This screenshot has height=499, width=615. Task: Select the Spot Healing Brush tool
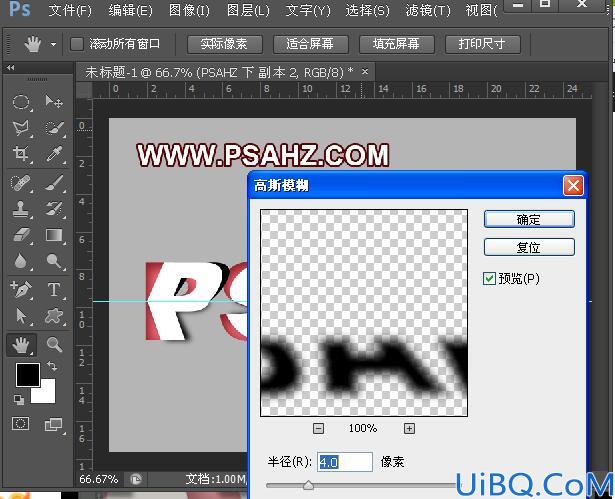click(x=21, y=183)
